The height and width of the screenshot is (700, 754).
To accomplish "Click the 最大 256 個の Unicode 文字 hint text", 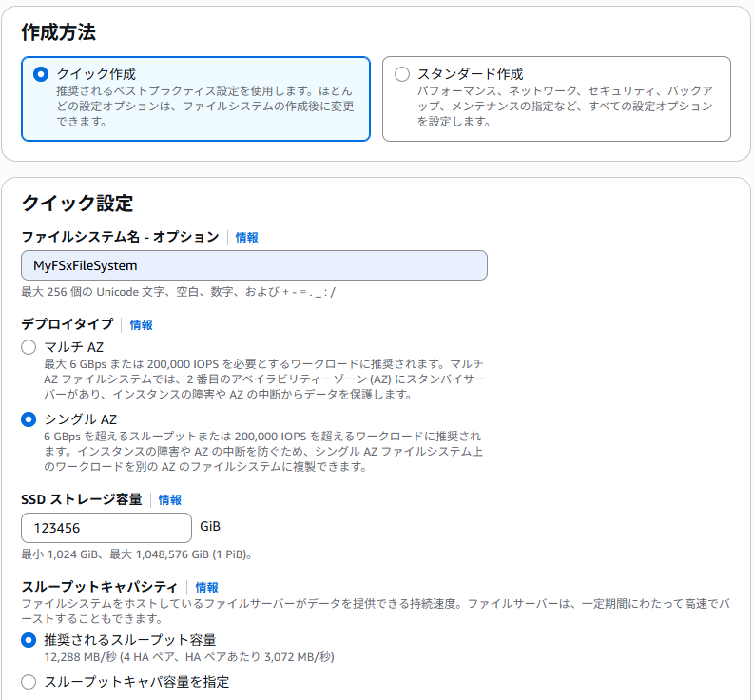I will [179, 292].
